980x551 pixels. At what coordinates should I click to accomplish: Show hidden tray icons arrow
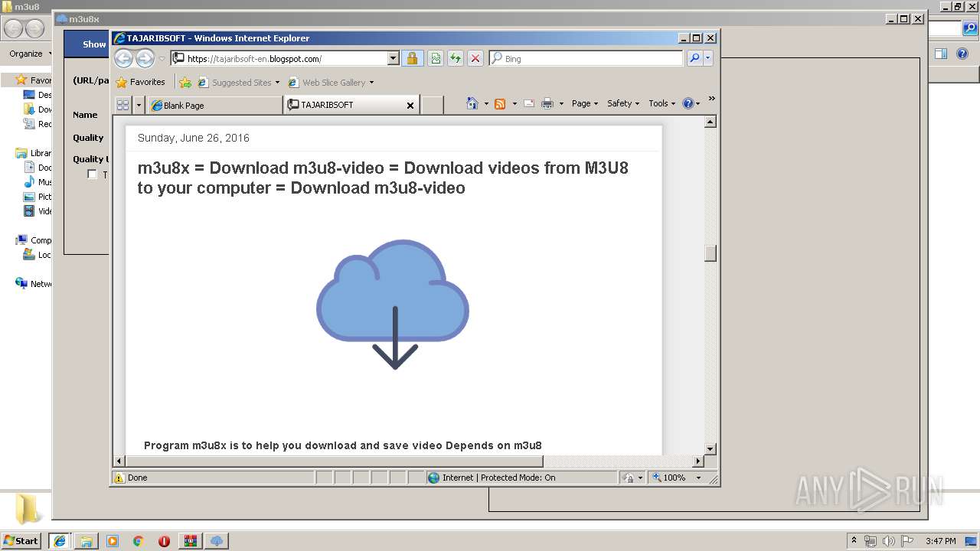click(x=854, y=540)
